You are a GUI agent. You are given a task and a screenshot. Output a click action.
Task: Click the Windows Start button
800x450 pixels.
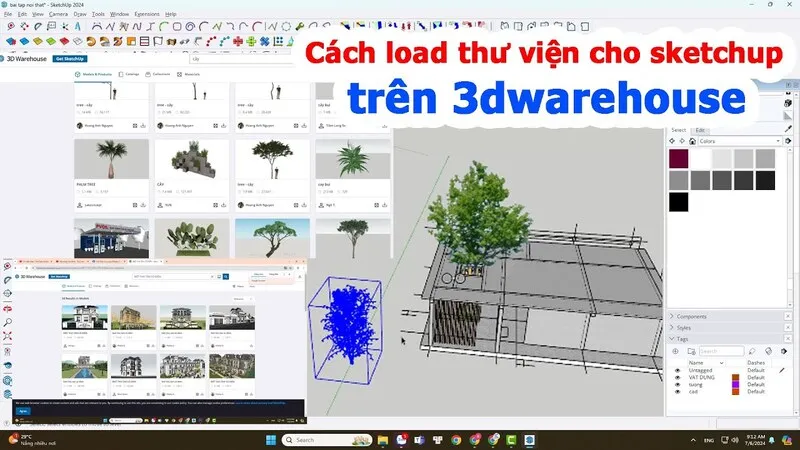[271, 440]
